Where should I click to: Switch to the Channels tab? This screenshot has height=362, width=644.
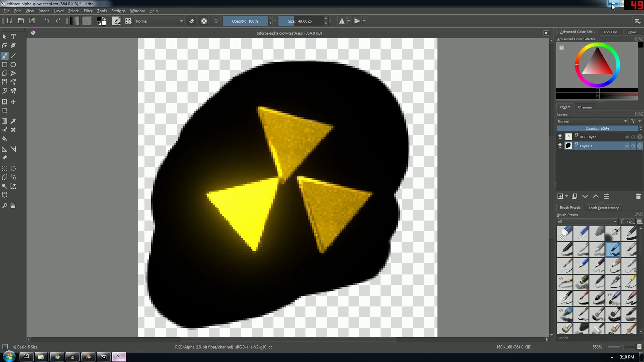(x=585, y=107)
